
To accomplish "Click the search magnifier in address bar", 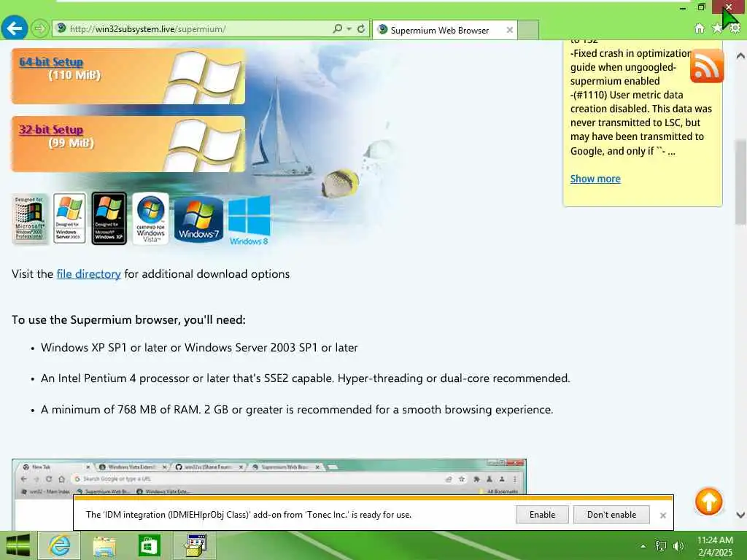I will pos(337,28).
